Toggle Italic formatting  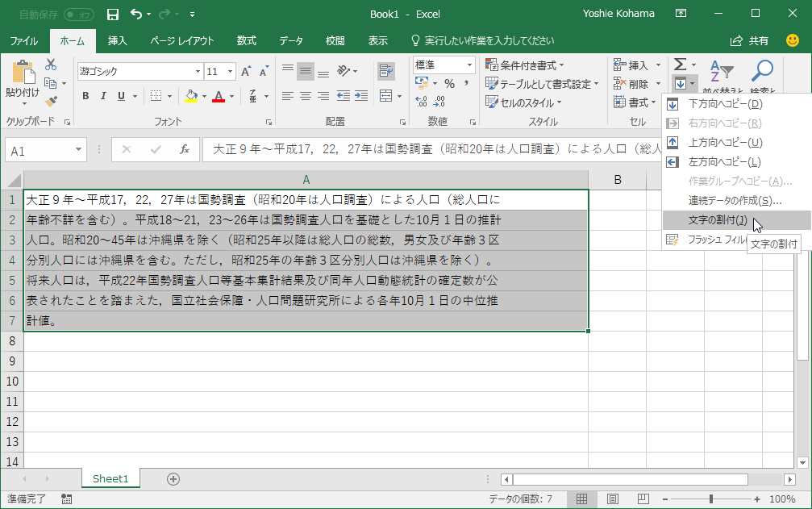click(x=103, y=96)
